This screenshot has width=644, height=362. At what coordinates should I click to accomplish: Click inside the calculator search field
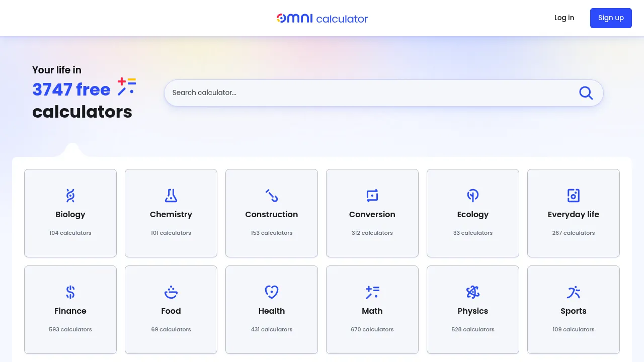point(352,93)
